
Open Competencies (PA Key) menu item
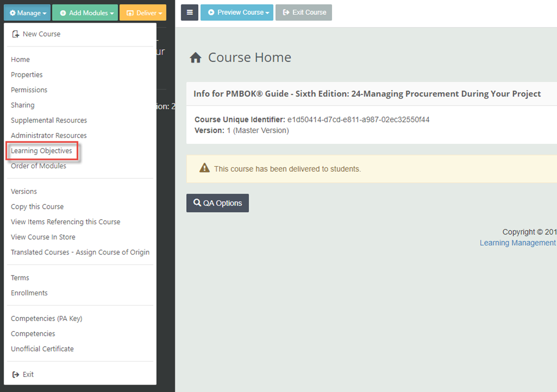[46, 319]
